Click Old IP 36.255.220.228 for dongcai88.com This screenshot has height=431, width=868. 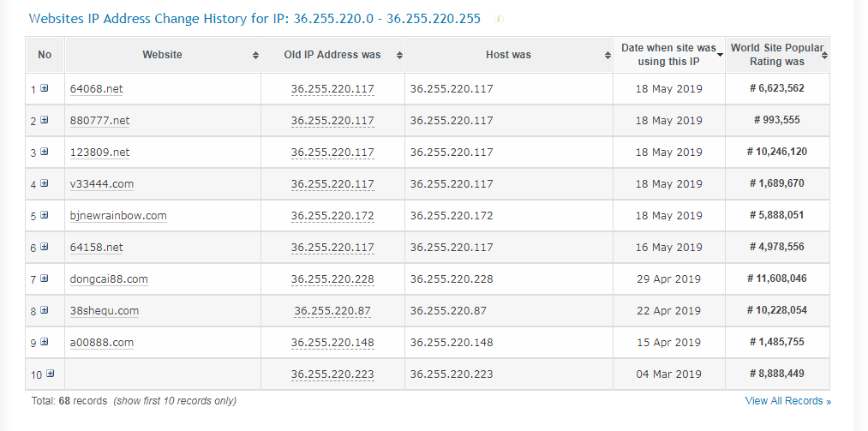click(332, 278)
